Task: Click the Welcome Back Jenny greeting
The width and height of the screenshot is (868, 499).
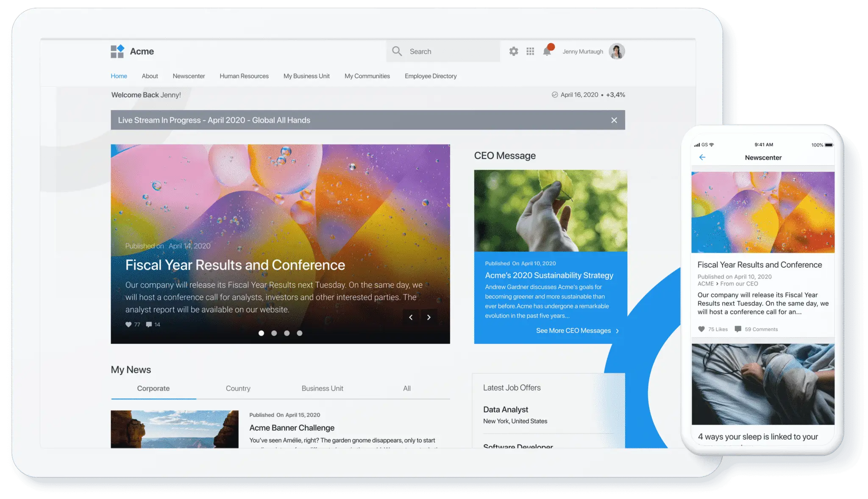Action: coord(146,95)
